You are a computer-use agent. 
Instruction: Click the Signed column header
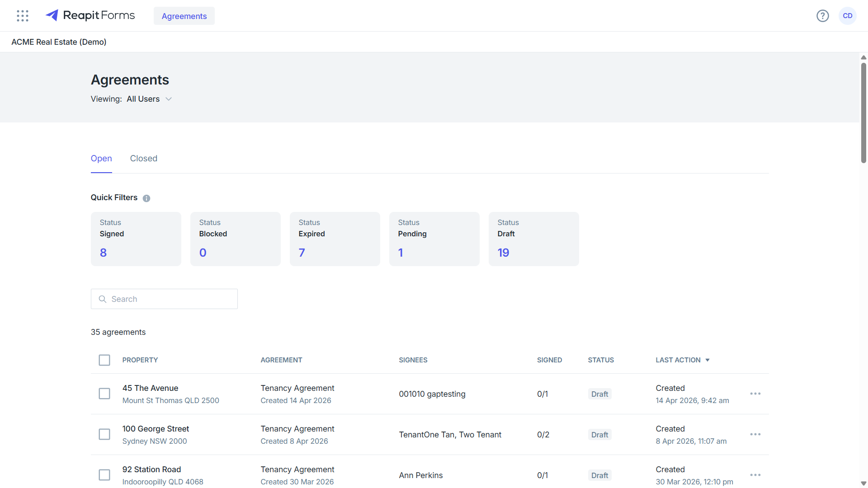(549, 360)
